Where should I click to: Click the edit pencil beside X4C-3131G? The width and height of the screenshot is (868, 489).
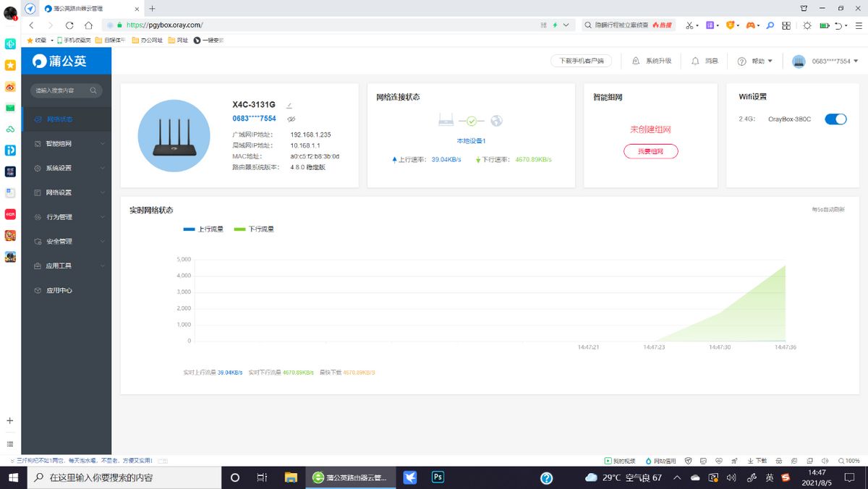pos(289,106)
